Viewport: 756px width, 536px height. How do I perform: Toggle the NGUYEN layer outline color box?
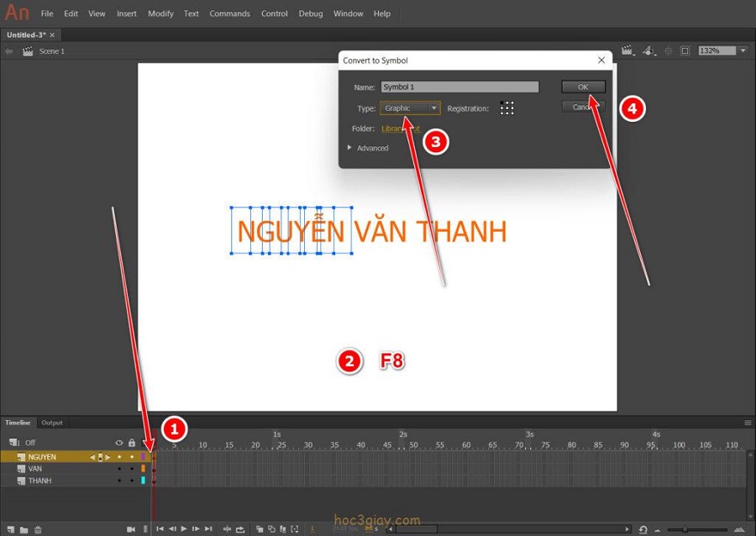point(144,457)
